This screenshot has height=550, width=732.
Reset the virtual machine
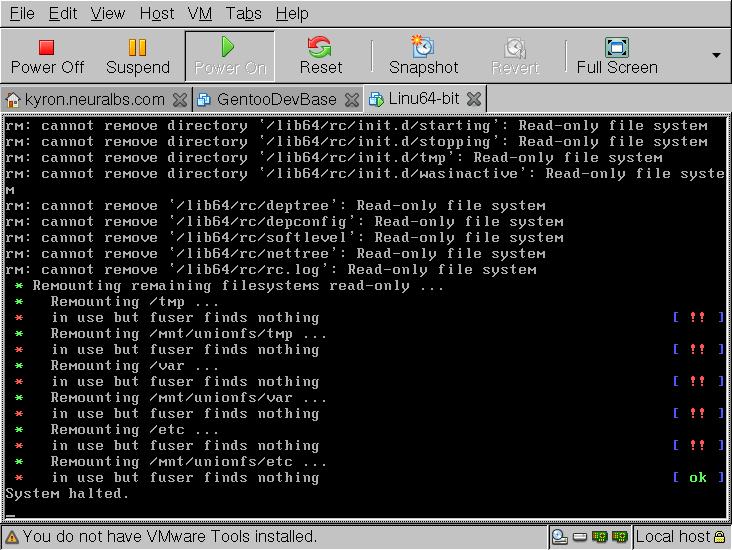tap(320, 56)
